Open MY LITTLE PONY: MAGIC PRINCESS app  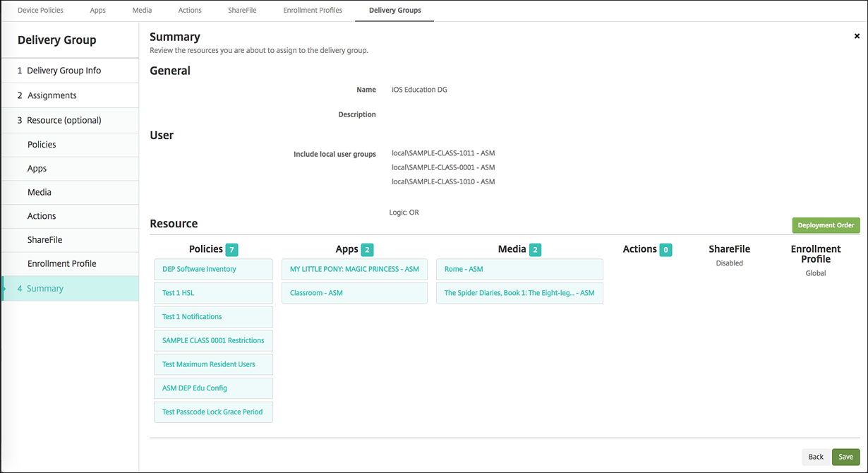[x=354, y=269]
